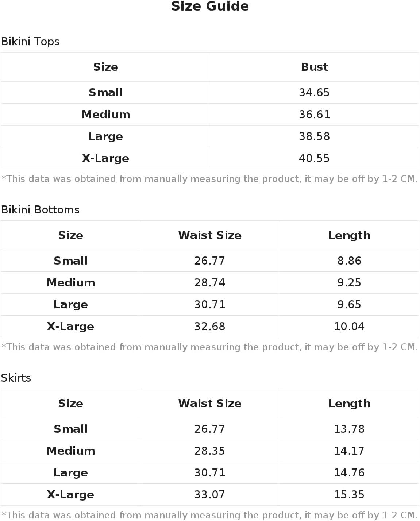Select the 10.04 length value
Viewport: 420px width, 521px height.
(349, 327)
